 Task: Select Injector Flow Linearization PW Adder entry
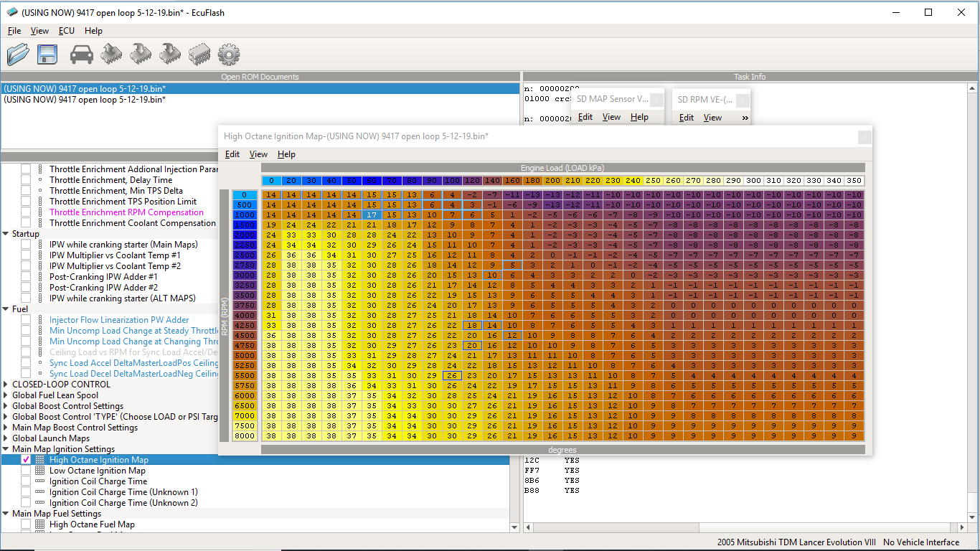point(119,320)
